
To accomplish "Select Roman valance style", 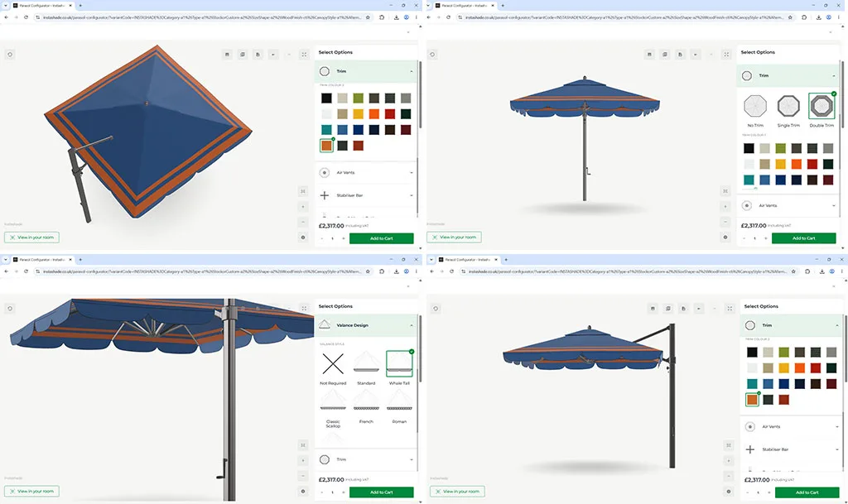I will point(399,407).
